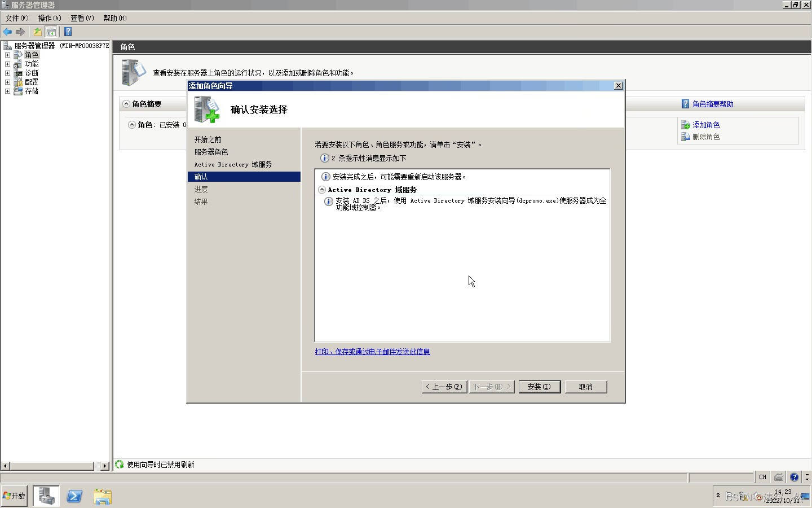Collapse the 角色摘要 section
Screen dimensions: 812x508
[126, 104]
